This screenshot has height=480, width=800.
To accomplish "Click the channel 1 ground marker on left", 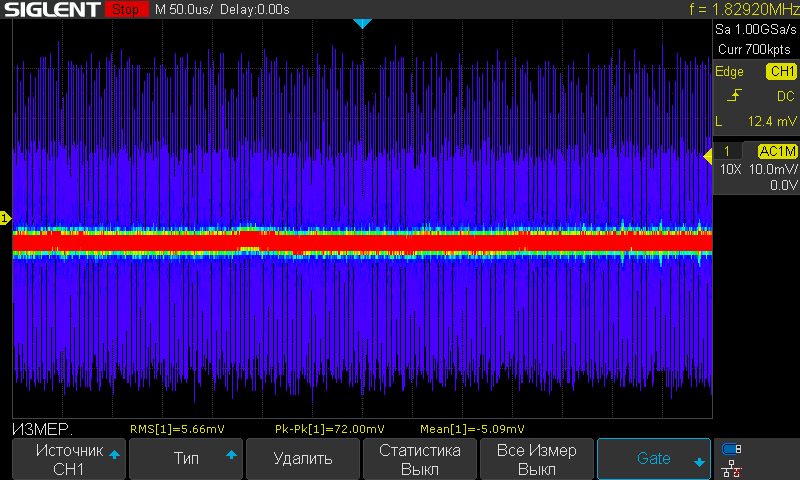I will 5,218.
